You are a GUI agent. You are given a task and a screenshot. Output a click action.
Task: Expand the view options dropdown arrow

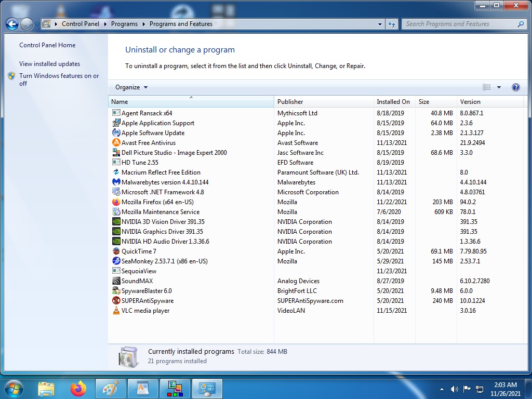(x=499, y=87)
